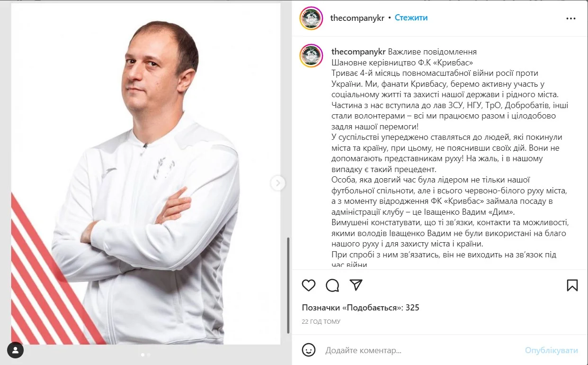Save post with the bookmark icon
Viewport: 588px width, 365px height.
pos(572,285)
